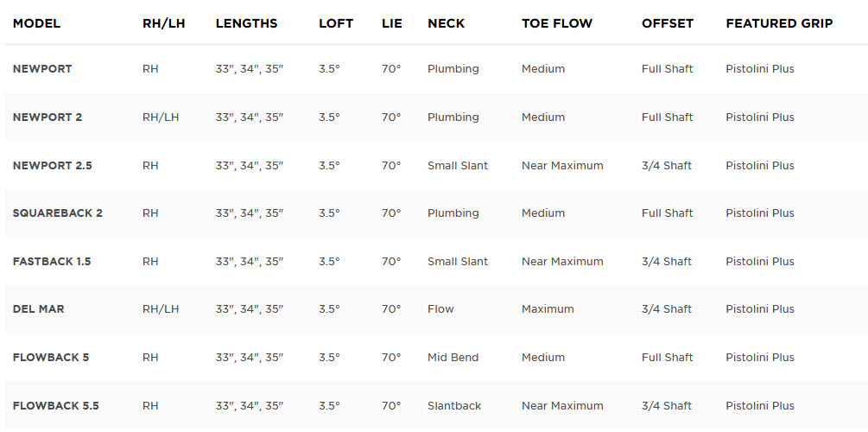Screen dimensions: 868x432
Task: Open the SQUAREBACK 2 model entry
Action: click(58, 213)
